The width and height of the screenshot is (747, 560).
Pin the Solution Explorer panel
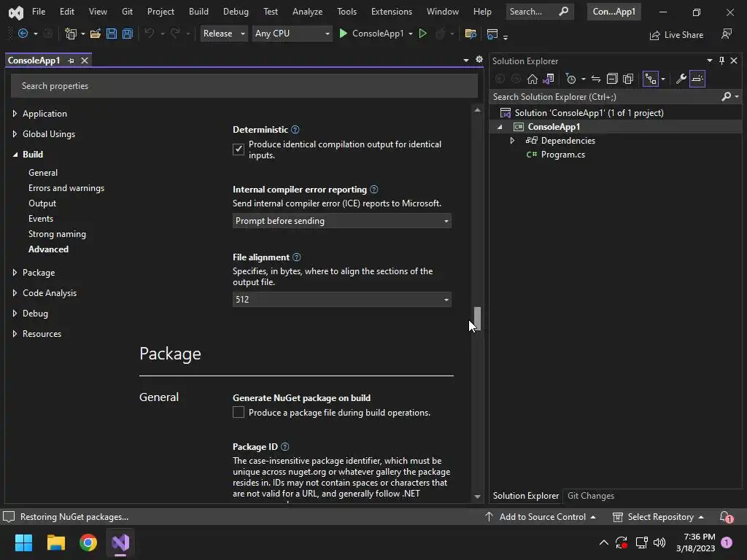pos(721,61)
